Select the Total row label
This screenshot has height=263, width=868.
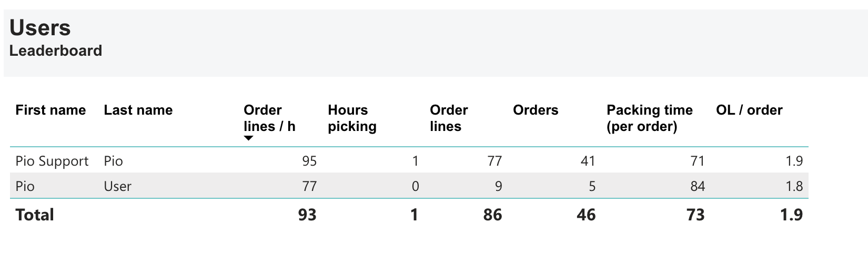(35, 215)
